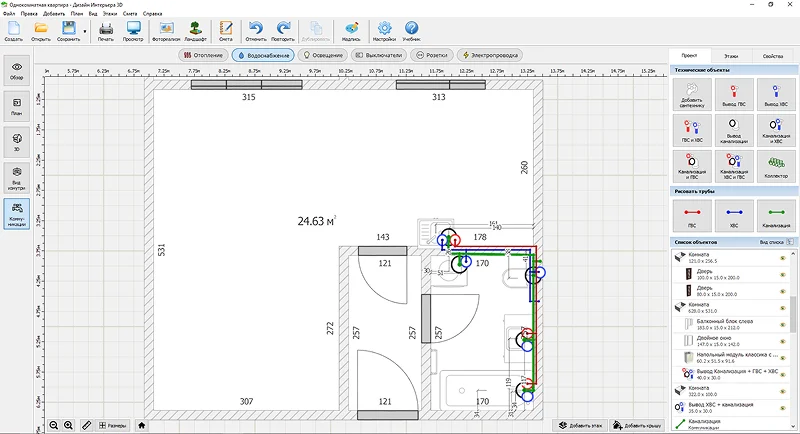Screen dimensions: 800x434
Task: Select the Розетки communications category
Action: [x=432, y=55]
